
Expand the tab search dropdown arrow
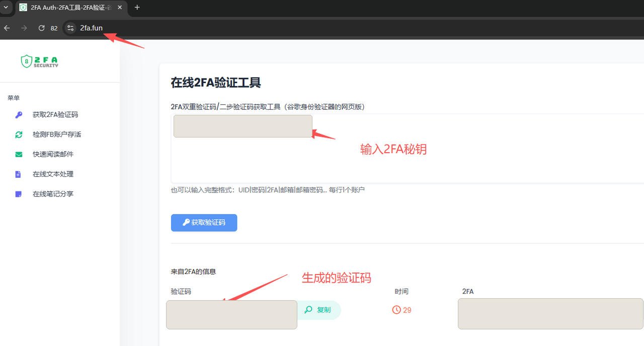(x=6, y=7)
